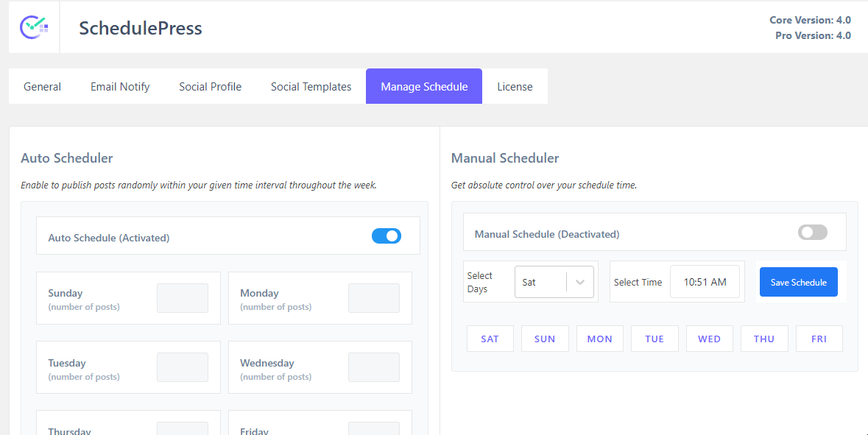Select the WED day button
This screenshot has height=435, width=868.
tap(709, 339)
